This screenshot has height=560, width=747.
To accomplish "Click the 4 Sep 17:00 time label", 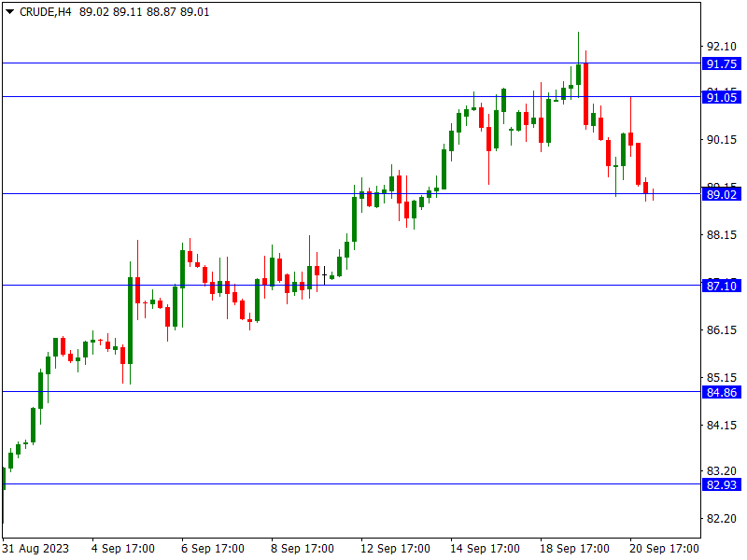I will pos(123,549).
